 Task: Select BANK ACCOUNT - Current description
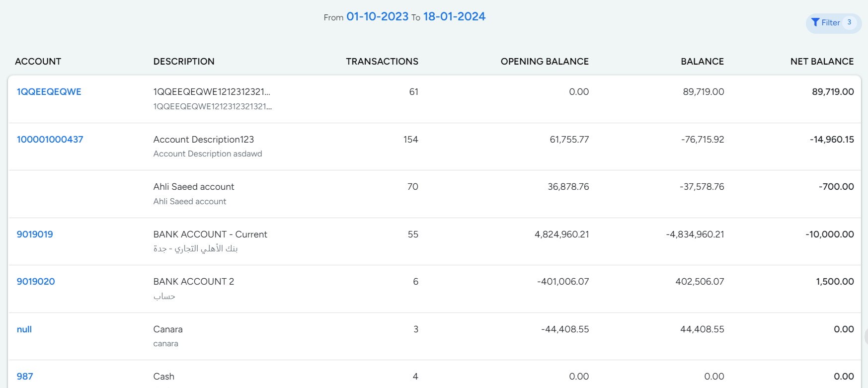pyautogui.click(x=210, y=234)
